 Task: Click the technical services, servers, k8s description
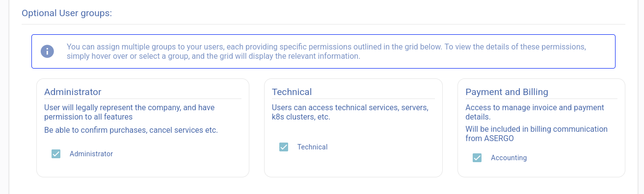click(350, 112)
